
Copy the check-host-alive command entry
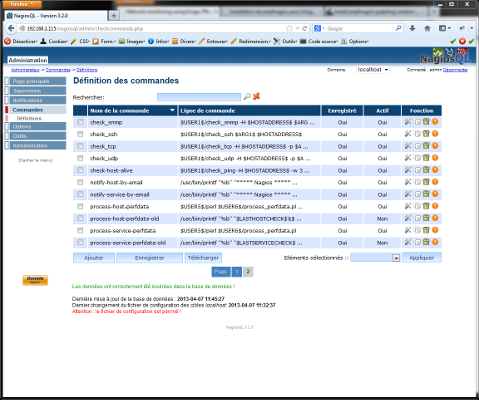[417, 170]
